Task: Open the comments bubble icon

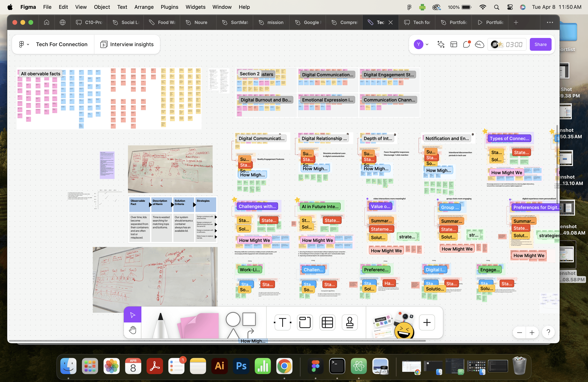Action: tap(466, 44)
